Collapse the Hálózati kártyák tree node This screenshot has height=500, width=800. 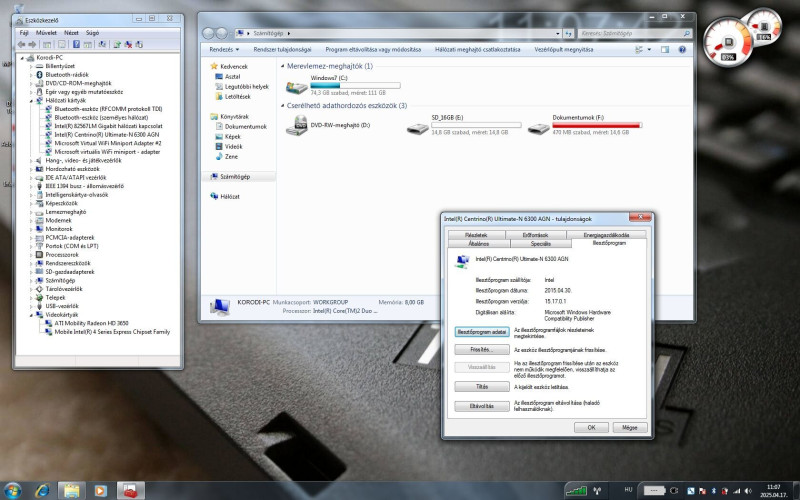pyautogui.click(x=31, y=101)
